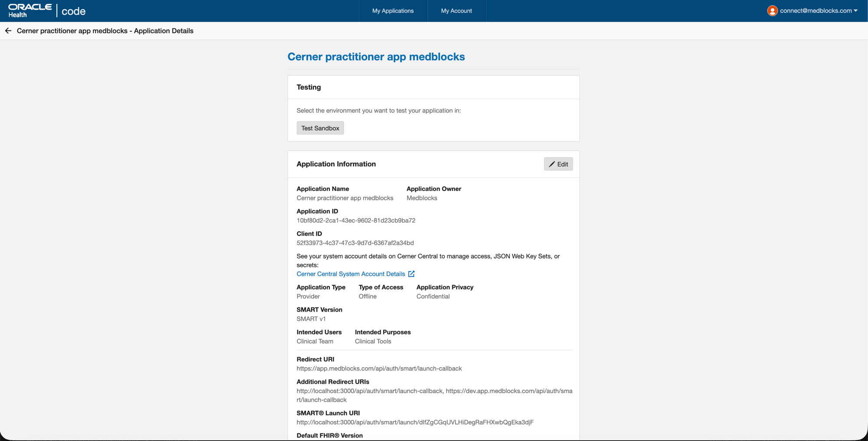Click the code brand link
This screenshot has height=441, width=868.
point(73,11)
